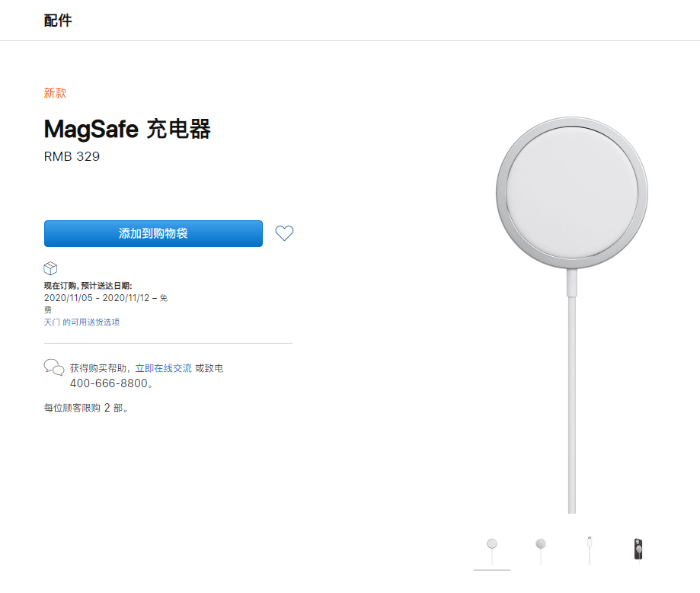Click the RMB 329 price text
This screenshot has height=593, width=700.
click(72, 156)
